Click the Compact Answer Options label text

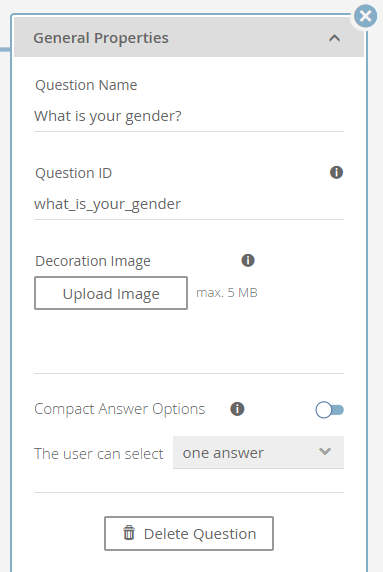click(x=120, y=409)
